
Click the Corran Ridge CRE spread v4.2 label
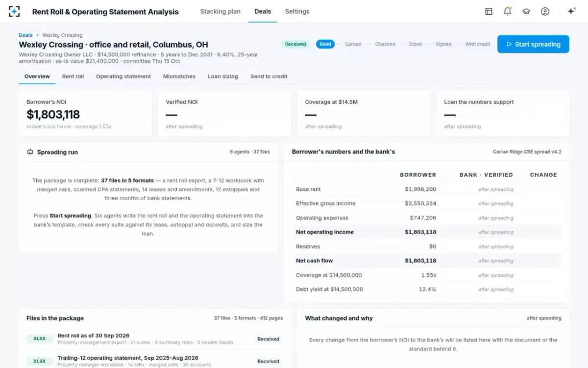coord(527,152)
